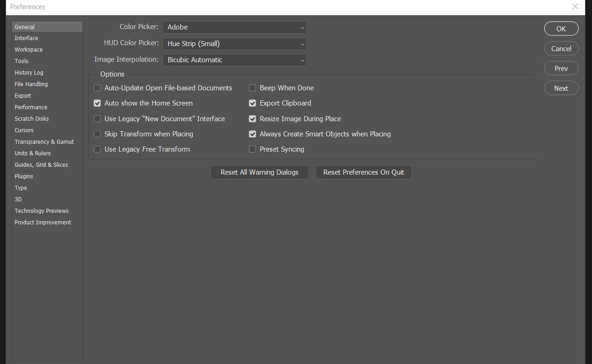Viewport: 592px width, 364px height.
Task: Open the Type preferences section
Action: [x=21, y=188]
